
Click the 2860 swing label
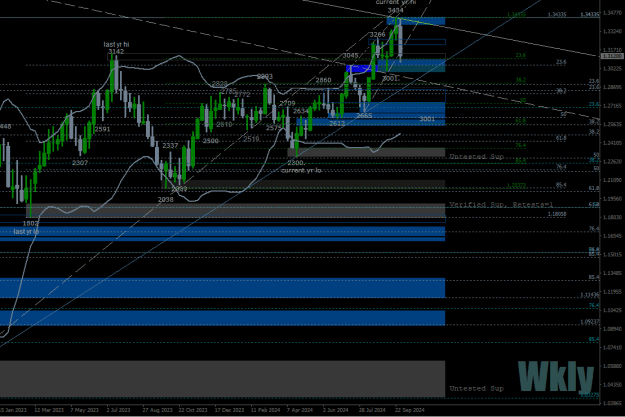(x=324, y=81)
